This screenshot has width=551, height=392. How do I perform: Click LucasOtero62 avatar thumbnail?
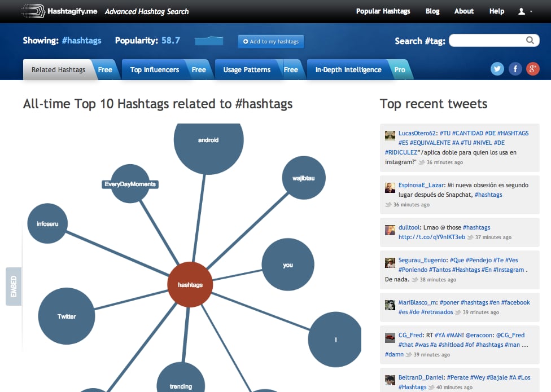coord(390,135)
